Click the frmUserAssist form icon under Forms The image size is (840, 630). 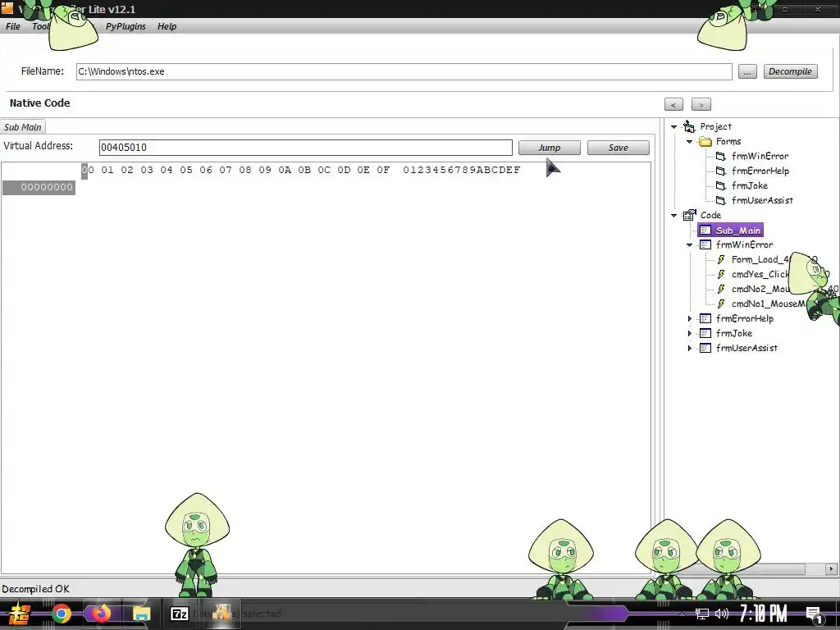(x=721, y=200)
